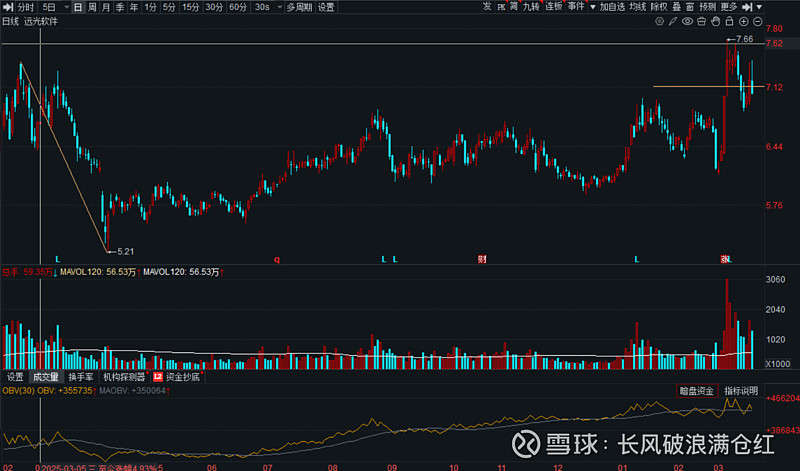
Task: Open the 5日 period dropdown
Action: (x=54, y=7)
